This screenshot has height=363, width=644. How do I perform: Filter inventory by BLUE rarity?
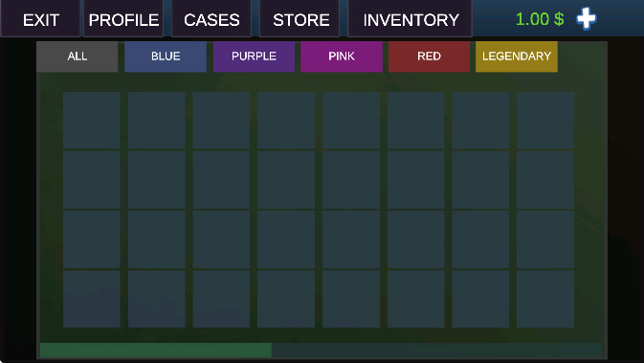166,57
